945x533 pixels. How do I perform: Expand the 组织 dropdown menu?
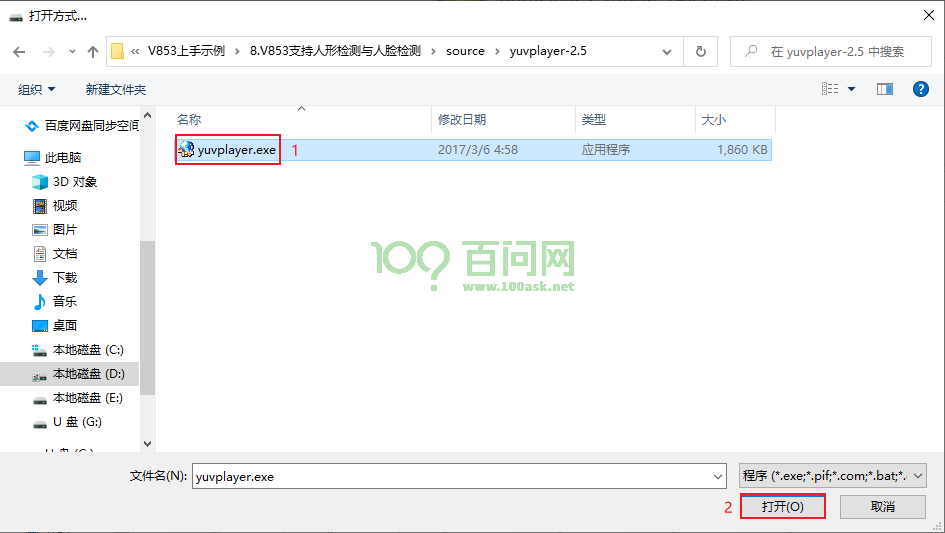coord(37,89)
